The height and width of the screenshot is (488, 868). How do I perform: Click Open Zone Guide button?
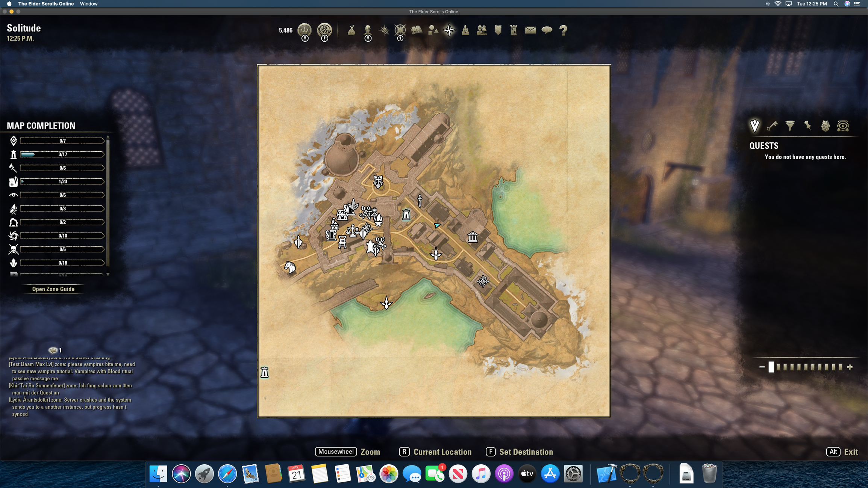(x=53, y=289)
